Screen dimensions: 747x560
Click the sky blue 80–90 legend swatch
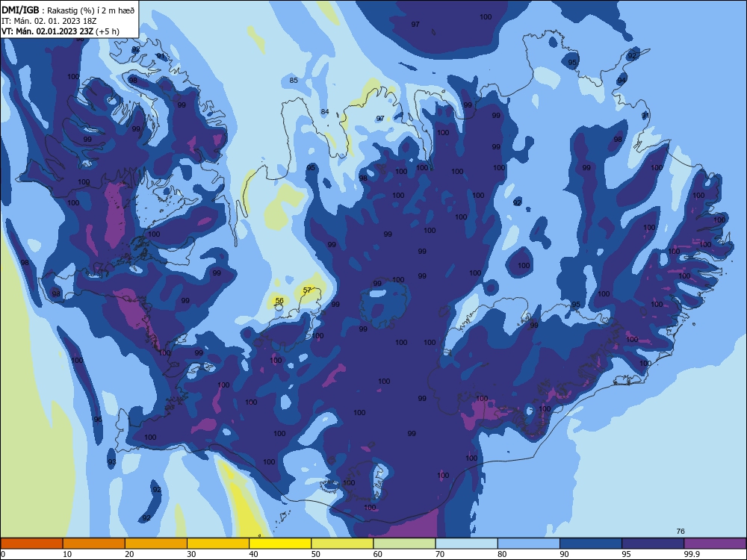pos(529,544)
